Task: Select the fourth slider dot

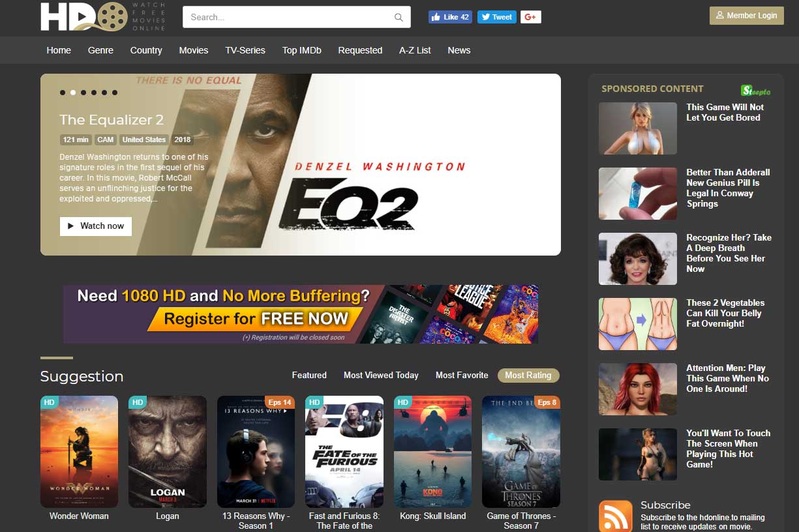Action: pos(94,93)
